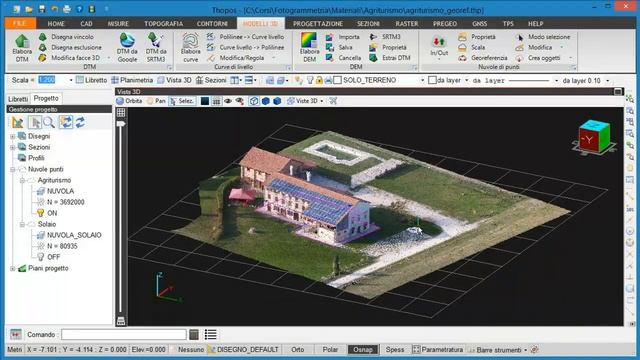640x360 pixels.
Task: Click the -Y face of the view cube
Action: pyautogui.click(x=588, y=140)
